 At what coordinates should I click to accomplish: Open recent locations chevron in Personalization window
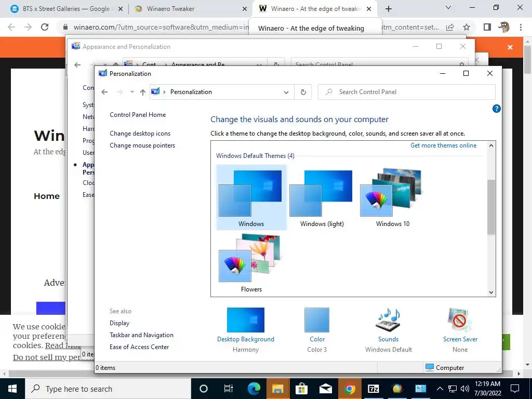coord(132,92)
